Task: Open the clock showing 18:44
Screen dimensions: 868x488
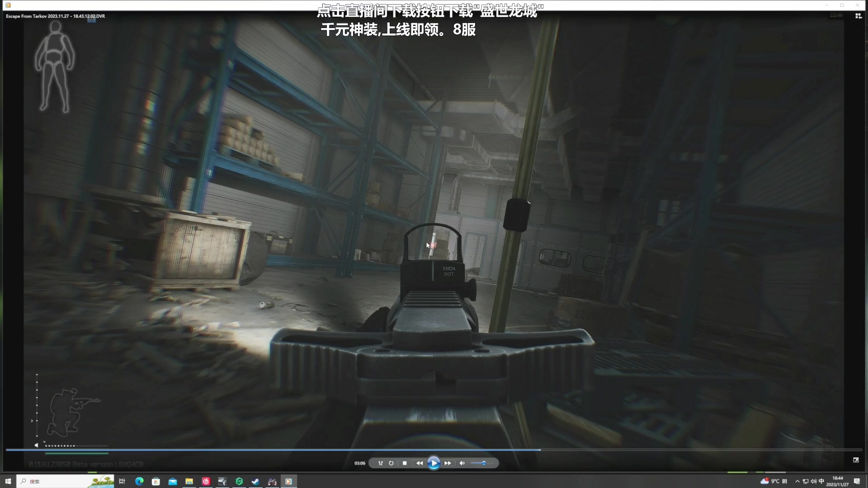Action: click(838, 481)
